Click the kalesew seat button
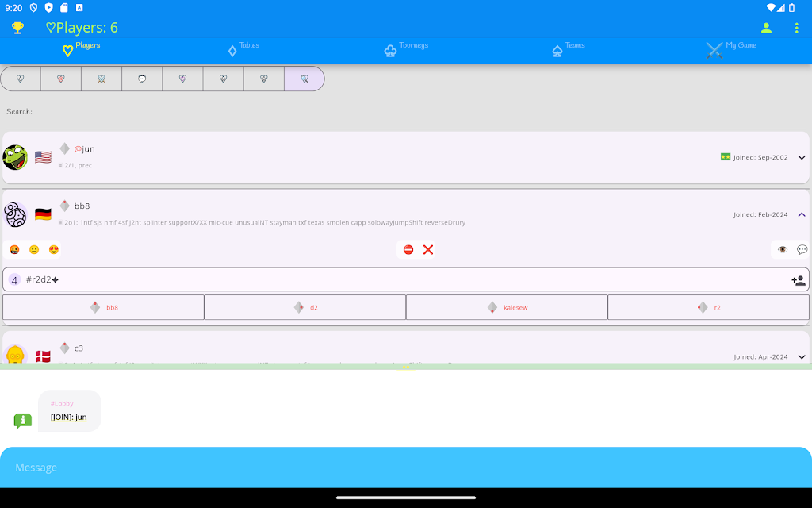Image resolution: width=812 pixels, height=508 pixels. click(x=507, y=307)
